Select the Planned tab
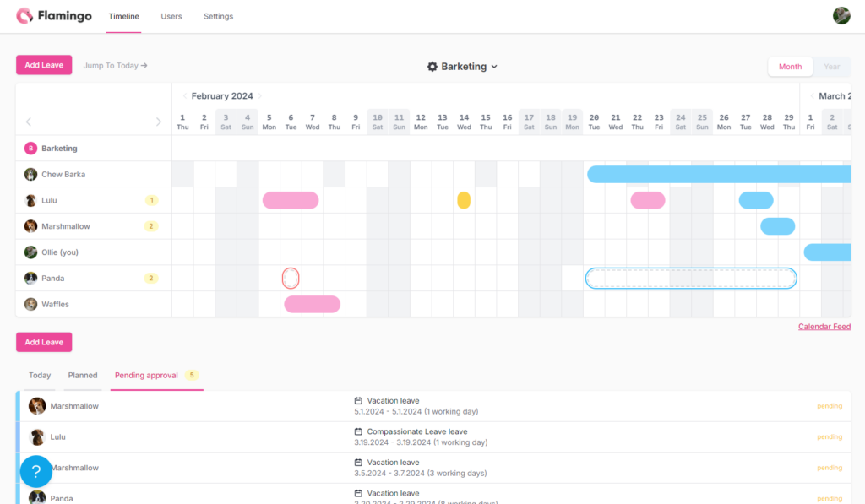865x504 pixels. coord(83,376)
